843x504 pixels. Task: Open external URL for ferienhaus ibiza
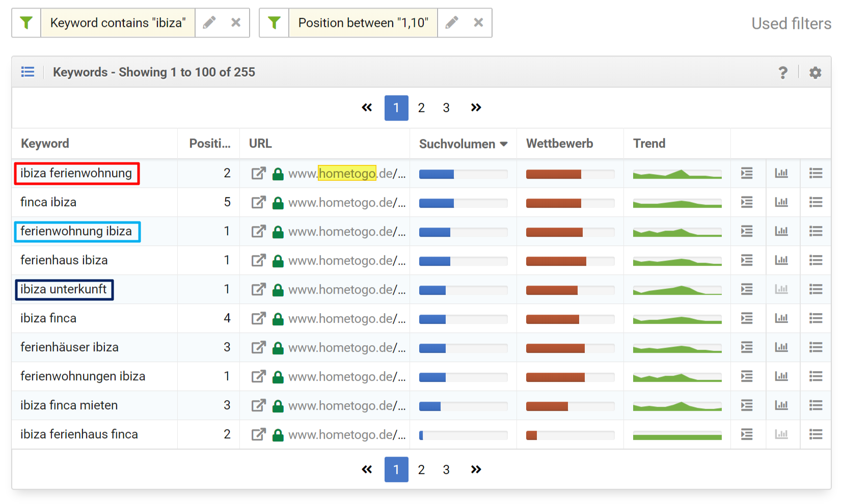click(258, 261)
